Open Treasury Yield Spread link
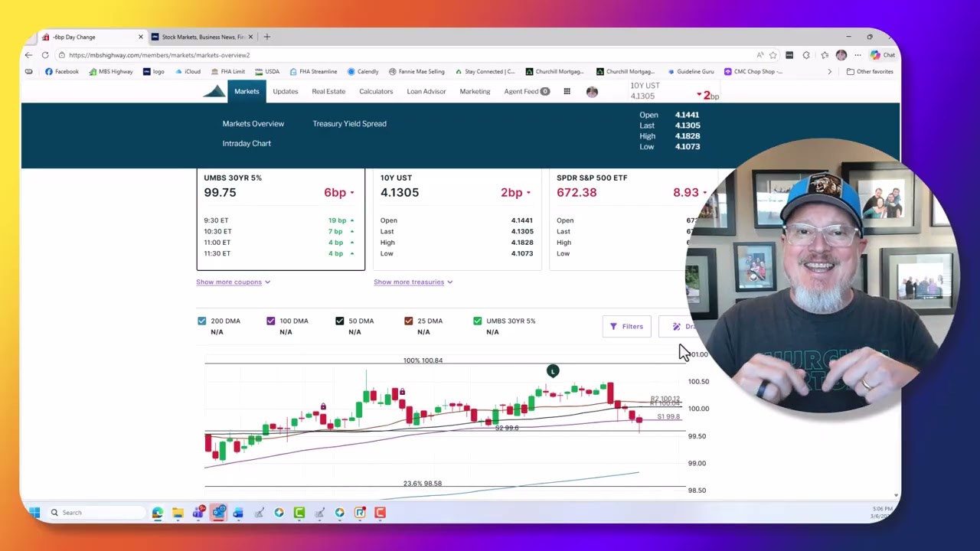The height and width of the screenshot is (551, 980). coord(349,124)
